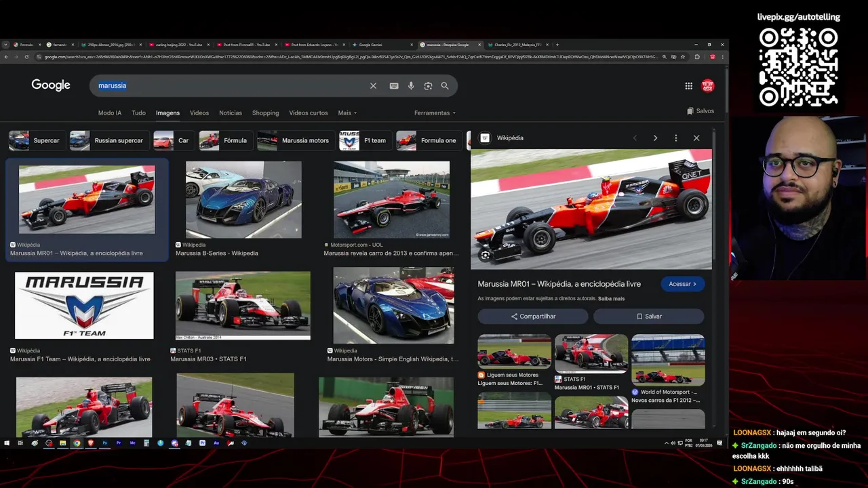
Task: Close the image preview panel
Action: (696, 138)
